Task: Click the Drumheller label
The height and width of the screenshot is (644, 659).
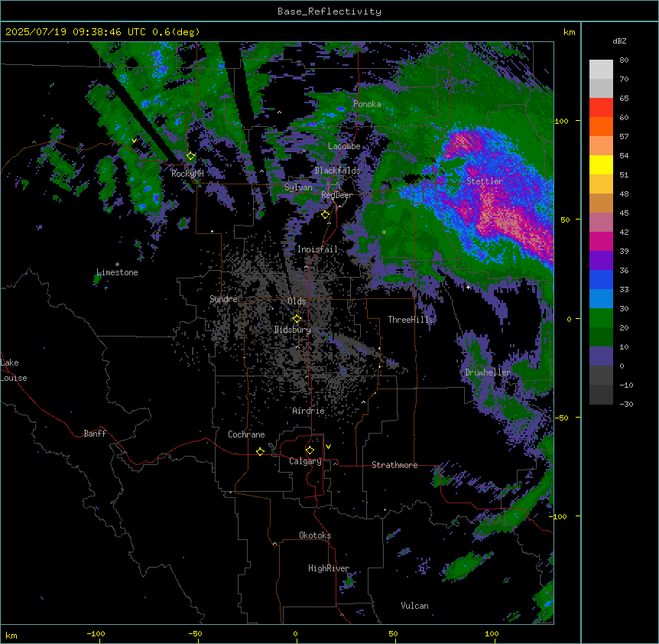Action: pos(488,372)
